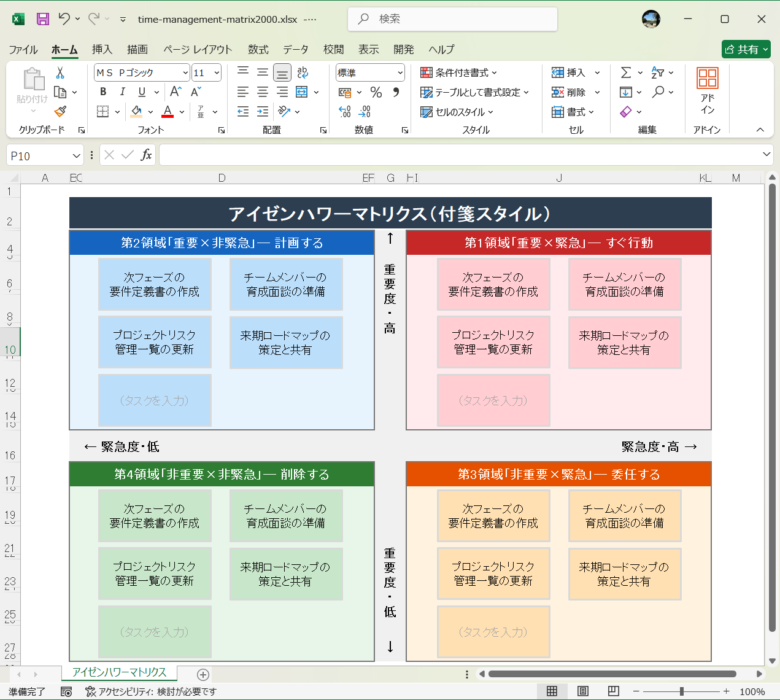Switch to ページ レイアウト tab
Screen dimensions: 780x700
[198, 49]
